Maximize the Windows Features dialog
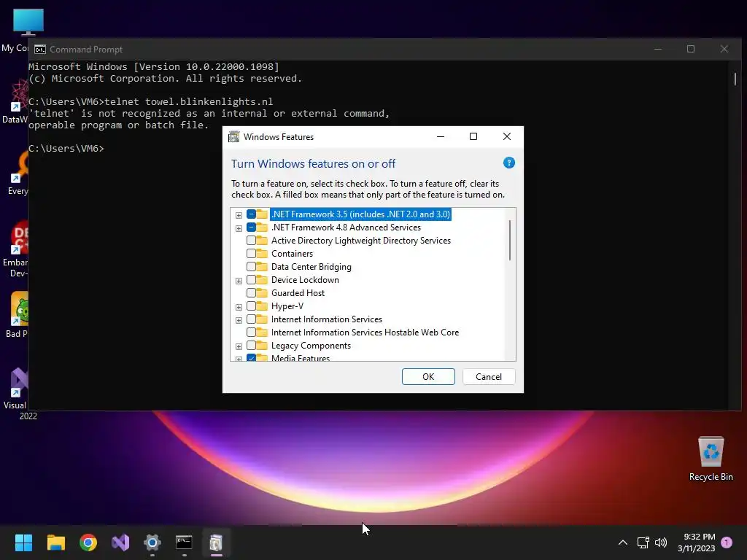Image resolution: width=747 pixels, height=560 pixels. 473,136
